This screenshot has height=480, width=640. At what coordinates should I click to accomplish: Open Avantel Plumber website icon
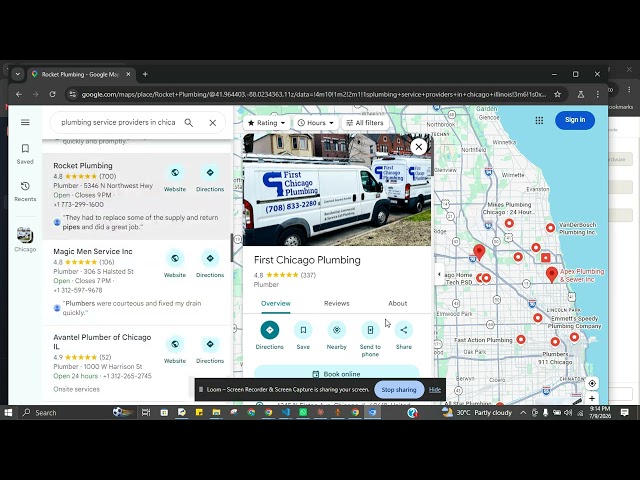(x=175, y=344)
